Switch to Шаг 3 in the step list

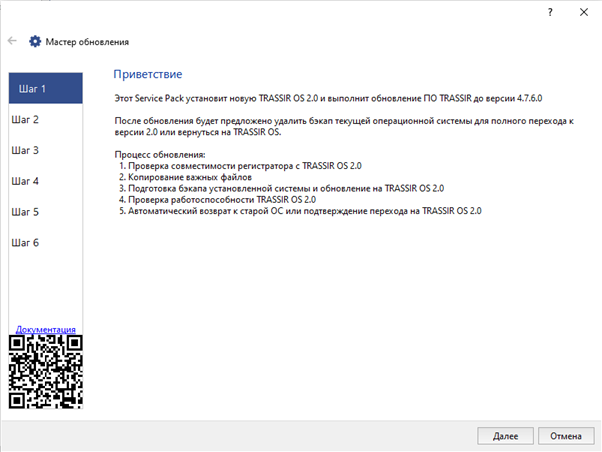coord(45,151)
